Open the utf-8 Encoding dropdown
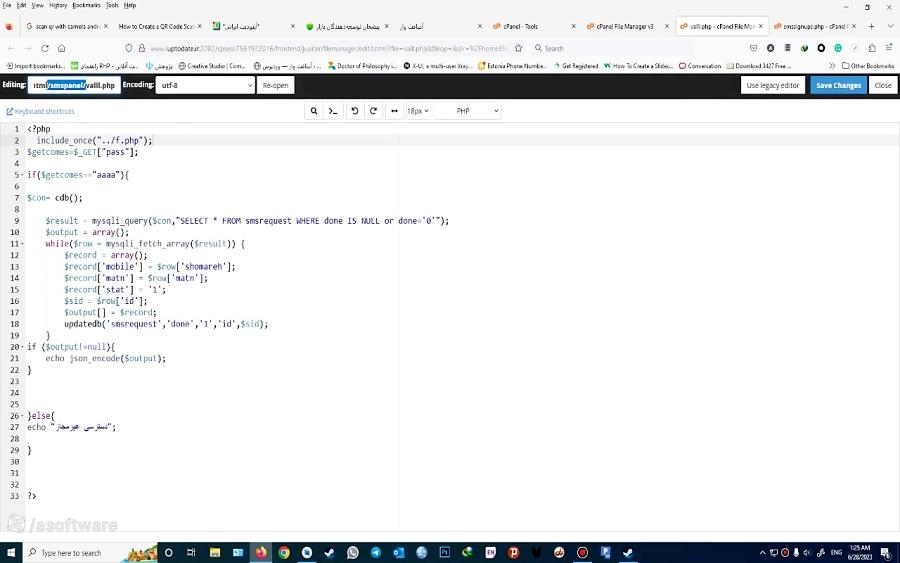The image size is (900, 563). click(x=205, y=85)
